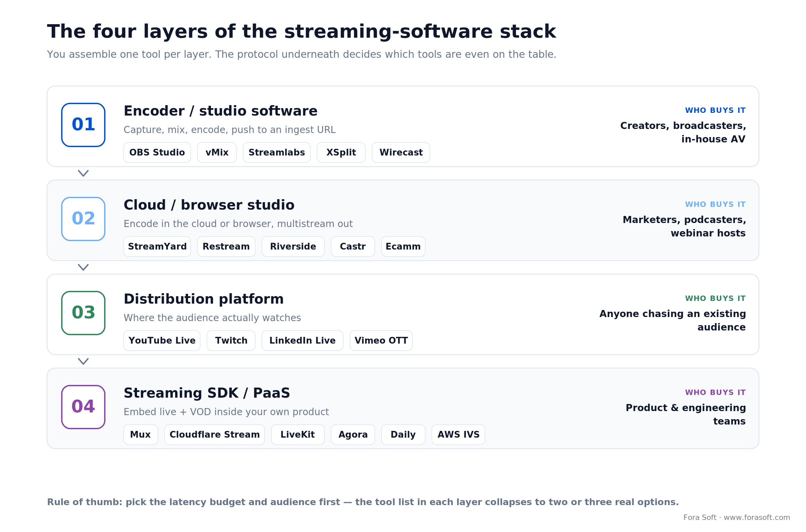Select the Streamlabs chip
The height and width of the screenshot is (532, 806).
[276, 153]
